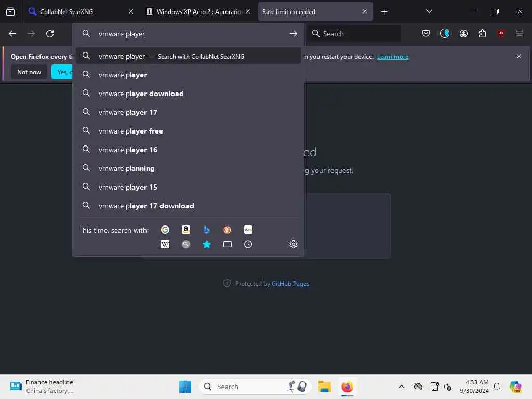Open File Explorer from taskbar
Screen dimensions: 532x399
(324, 387)
